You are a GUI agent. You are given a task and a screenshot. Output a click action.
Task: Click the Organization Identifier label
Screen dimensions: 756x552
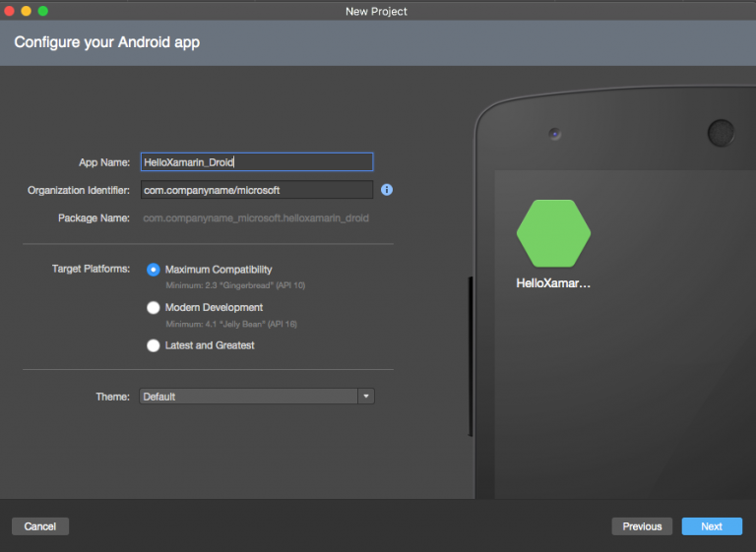[x=78, y=190]
